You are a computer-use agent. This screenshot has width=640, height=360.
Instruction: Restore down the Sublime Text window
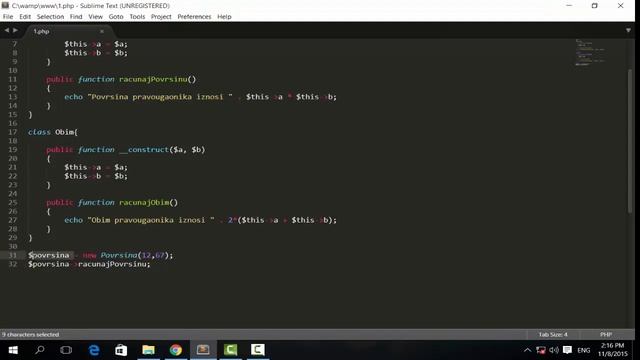(595, 6)
